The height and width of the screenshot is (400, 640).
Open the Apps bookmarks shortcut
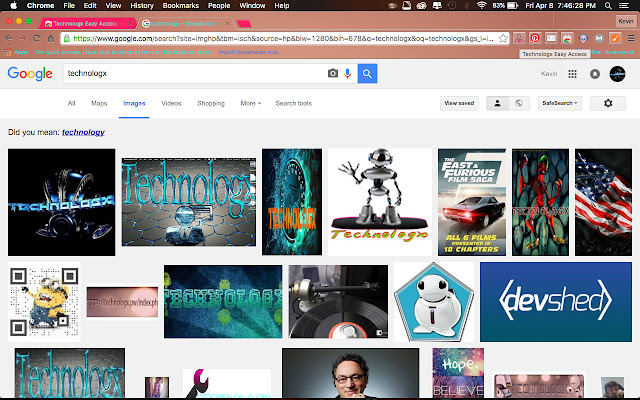click(16, 52)
